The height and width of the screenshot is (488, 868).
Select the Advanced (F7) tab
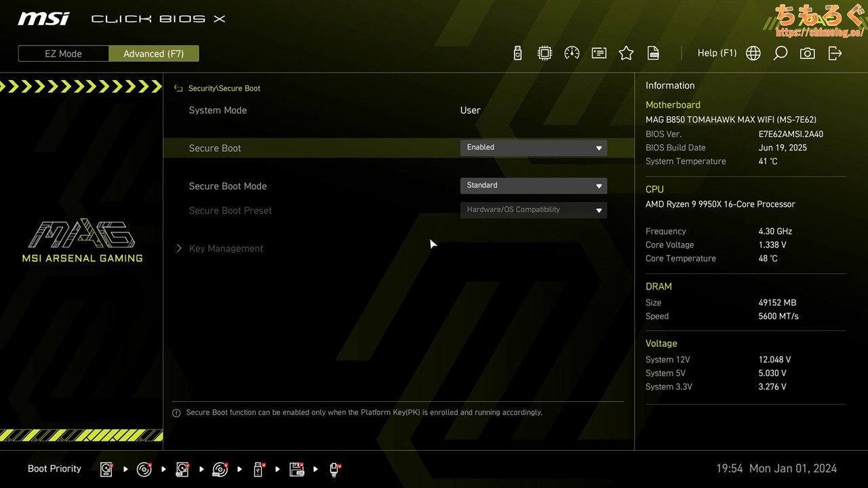click(x=153, y=54)
